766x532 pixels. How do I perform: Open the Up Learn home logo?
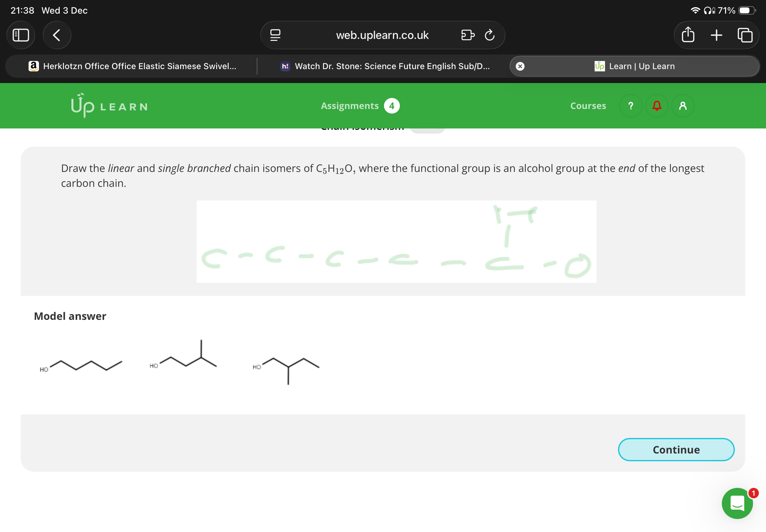pyautogui.click(x=109, y=106)
